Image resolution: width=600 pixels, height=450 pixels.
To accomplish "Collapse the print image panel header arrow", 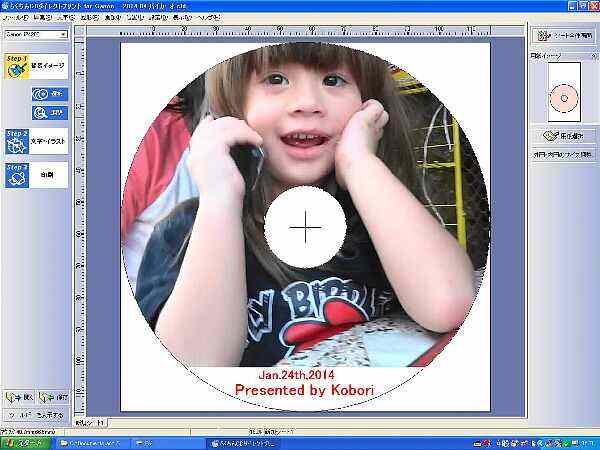I will pyautogui.click(x=594, y=56).
